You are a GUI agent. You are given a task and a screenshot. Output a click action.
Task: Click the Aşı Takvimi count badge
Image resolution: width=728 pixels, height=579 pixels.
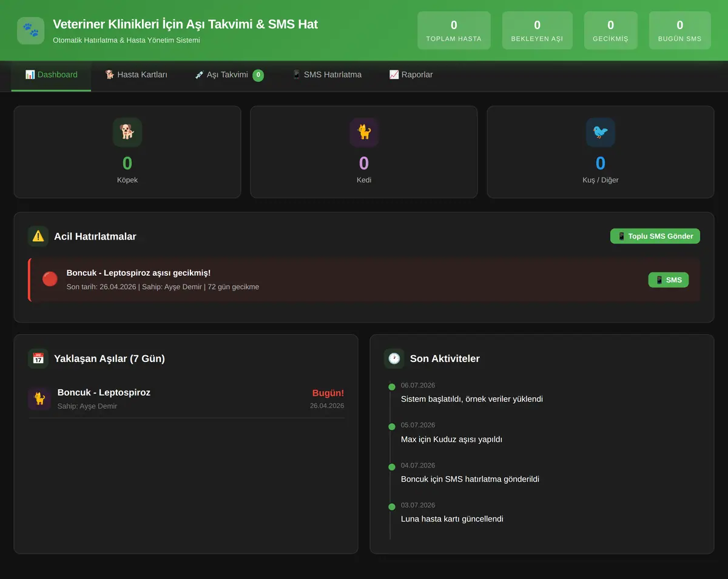258,75
